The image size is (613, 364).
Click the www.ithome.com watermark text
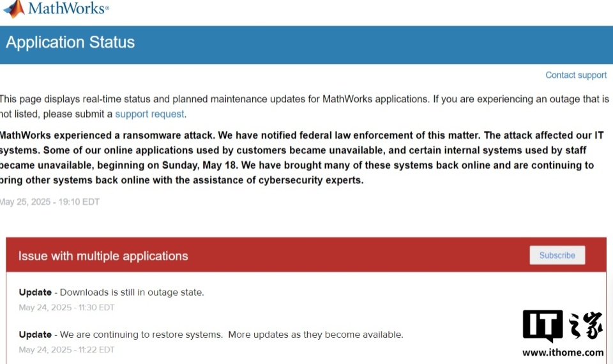click(x=563, y=353)
